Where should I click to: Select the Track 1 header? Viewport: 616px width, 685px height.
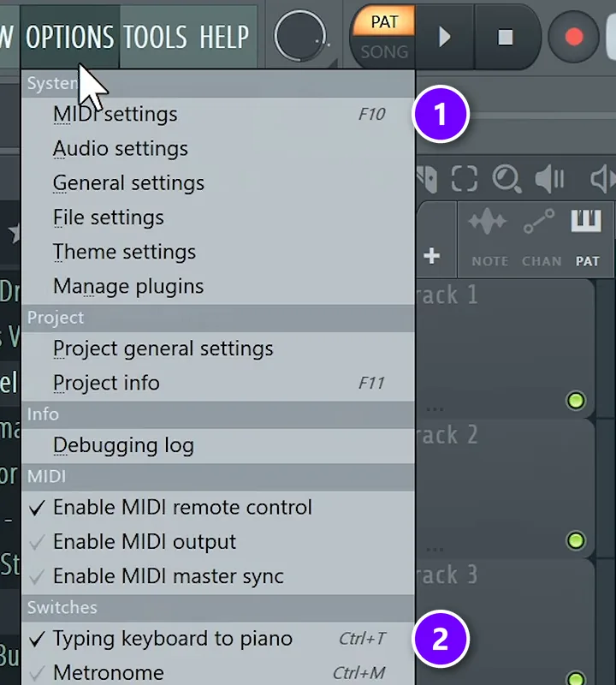[x=505, y=348]
